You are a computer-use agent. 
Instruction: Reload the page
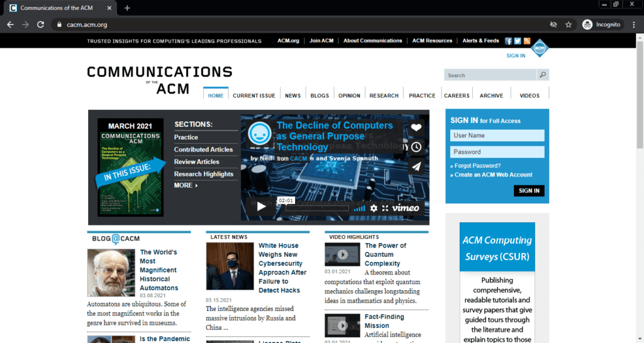click(40, 24)
